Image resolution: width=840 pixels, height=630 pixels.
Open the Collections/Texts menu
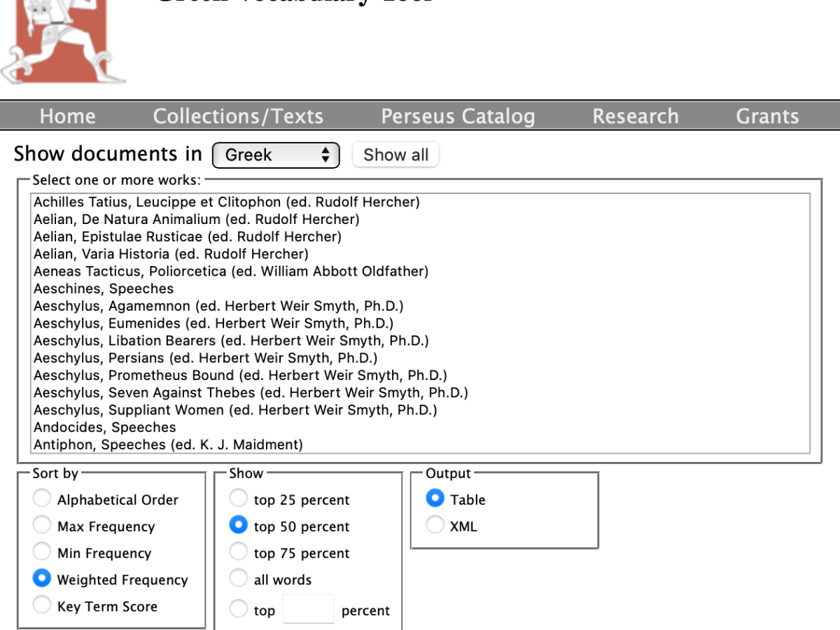click(238, 115)
